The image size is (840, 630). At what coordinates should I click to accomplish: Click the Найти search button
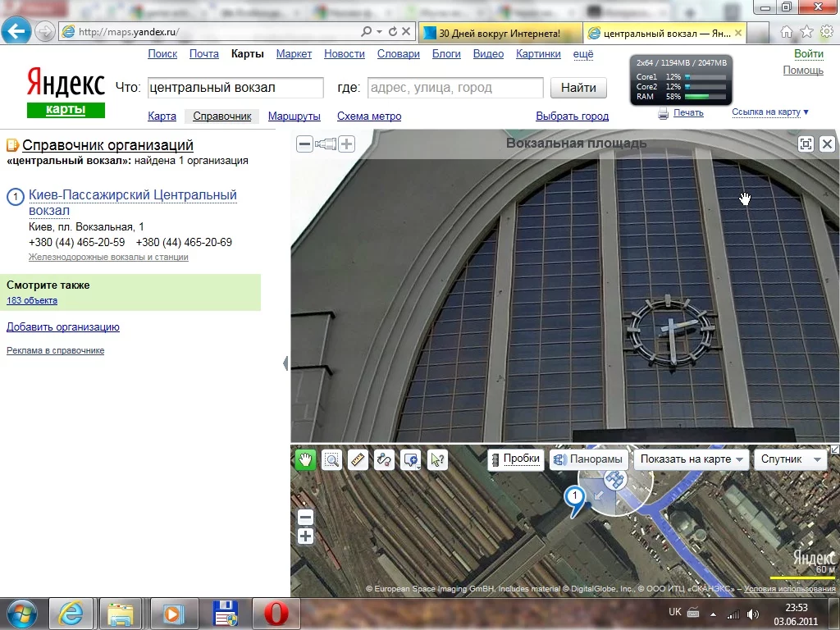tap(578, 88)
